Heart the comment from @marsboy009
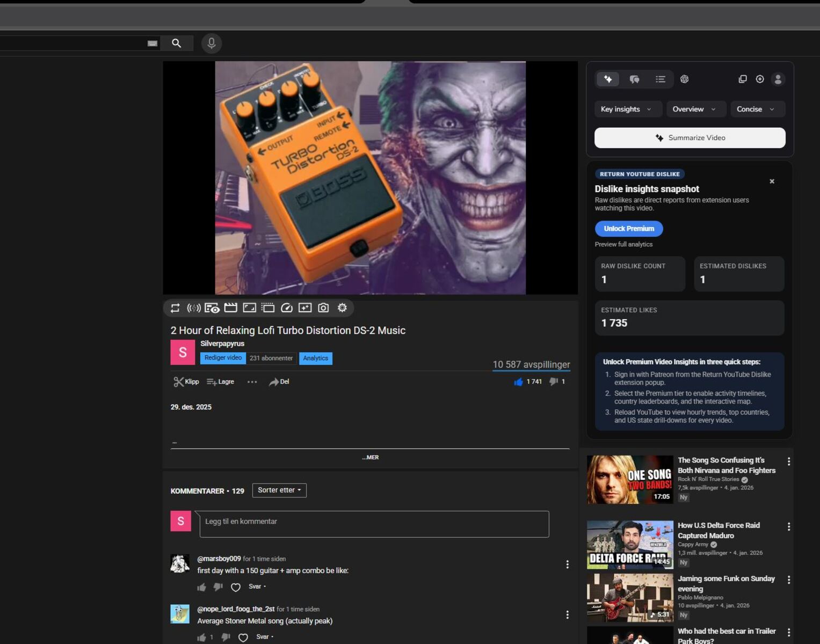Screen dimensions: 820x644 point(236,587)
